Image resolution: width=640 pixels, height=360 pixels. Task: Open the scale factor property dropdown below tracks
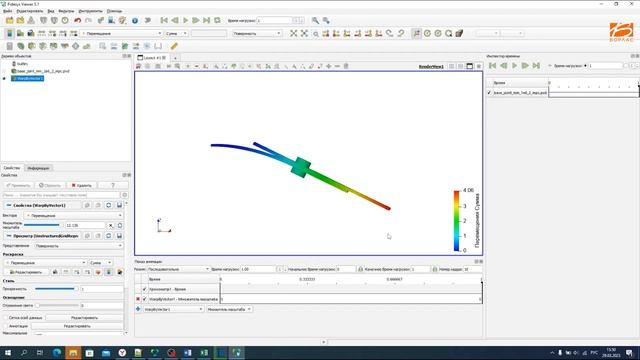(229, 309)
